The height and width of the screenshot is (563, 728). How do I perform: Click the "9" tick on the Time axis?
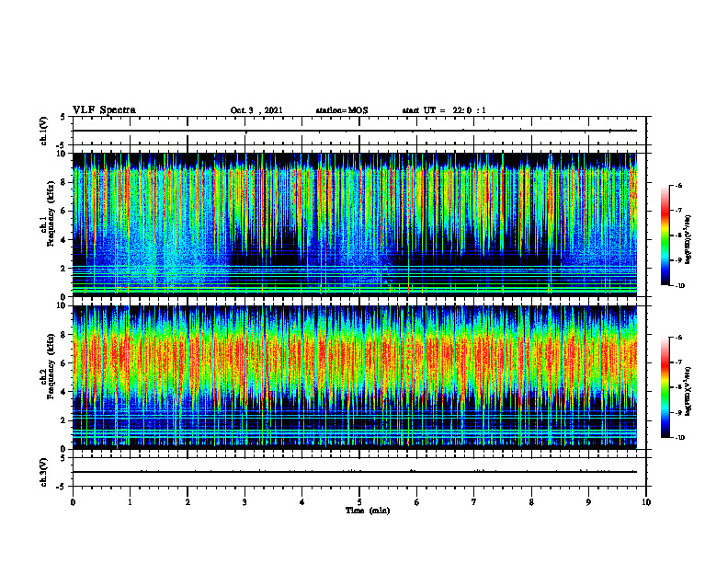point(588,502)
